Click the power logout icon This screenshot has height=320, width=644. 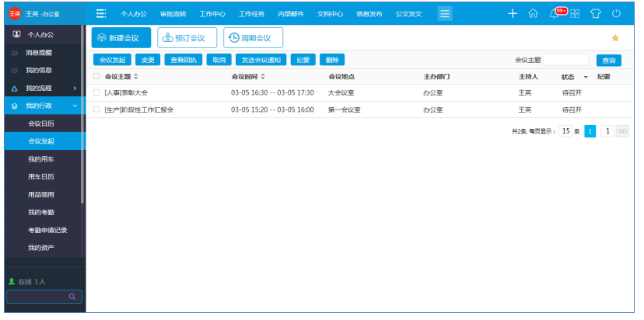[616, 13]
